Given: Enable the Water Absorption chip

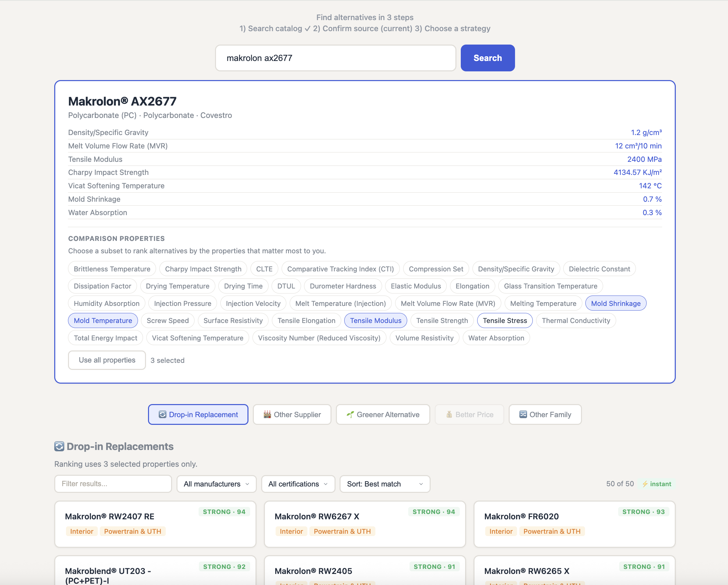Looking at the screenshot, I should (x=496, y=338).
